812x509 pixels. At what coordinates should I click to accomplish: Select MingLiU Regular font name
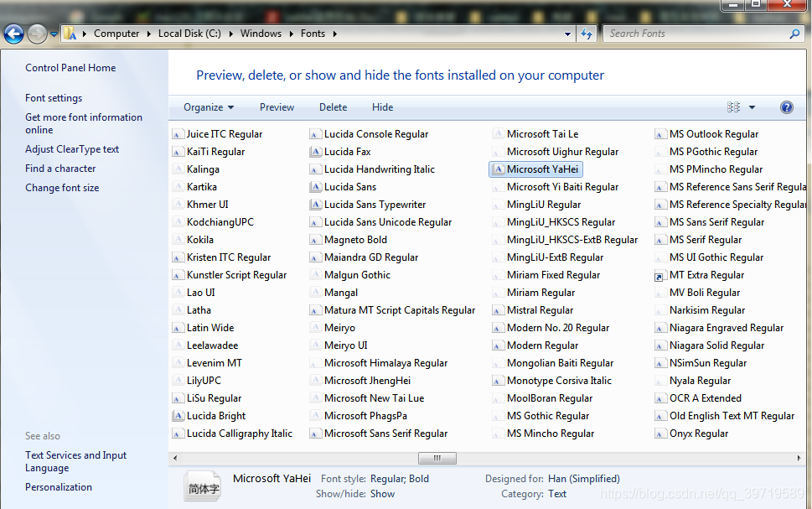pos(544,205)
